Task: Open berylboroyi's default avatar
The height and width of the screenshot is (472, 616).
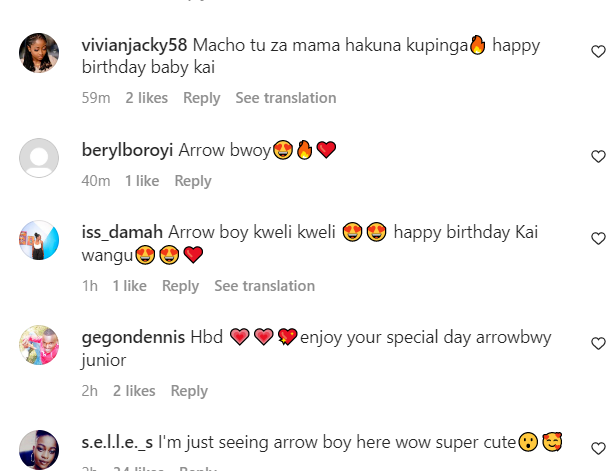Action: click(41, 157)
